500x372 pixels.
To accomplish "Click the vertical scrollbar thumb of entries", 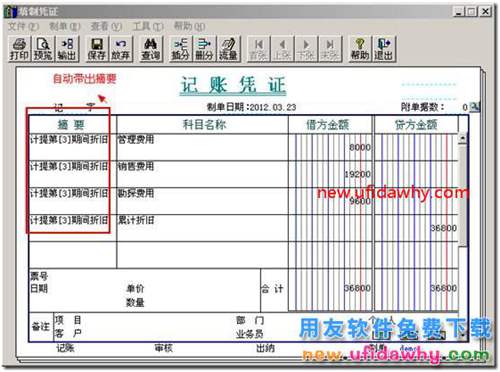I will 462,195.
